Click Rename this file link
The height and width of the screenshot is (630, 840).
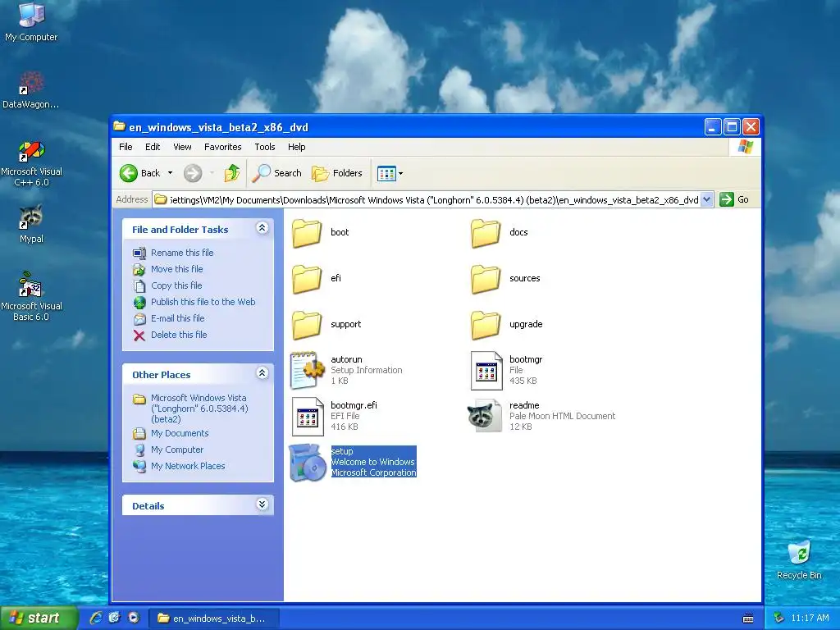pos(182,253)
